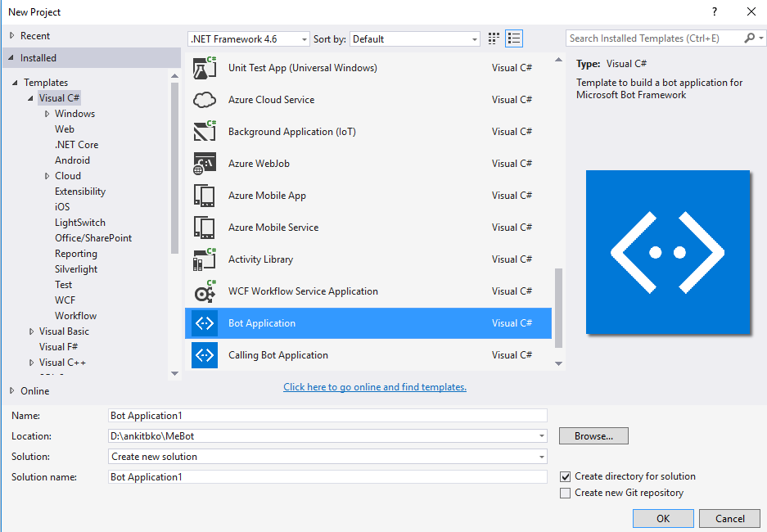Expand the Windows tree node
767x532 pixels.
point(47,114)
